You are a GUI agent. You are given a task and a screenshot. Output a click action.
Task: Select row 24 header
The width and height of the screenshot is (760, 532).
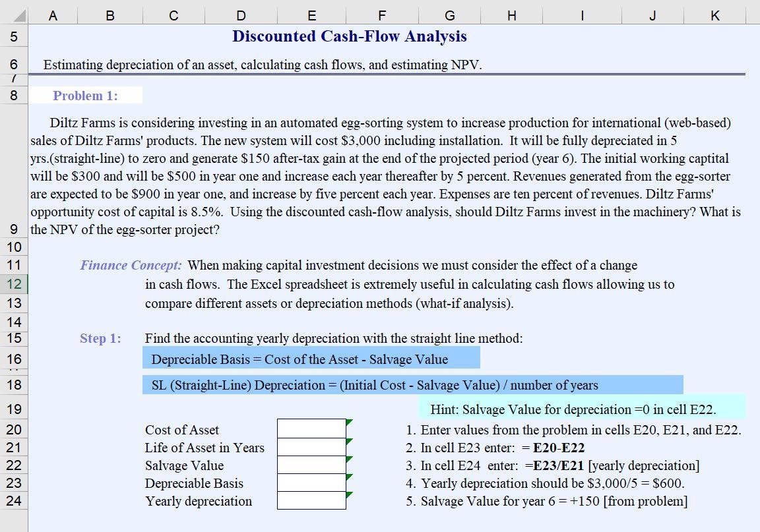[14, 500]
